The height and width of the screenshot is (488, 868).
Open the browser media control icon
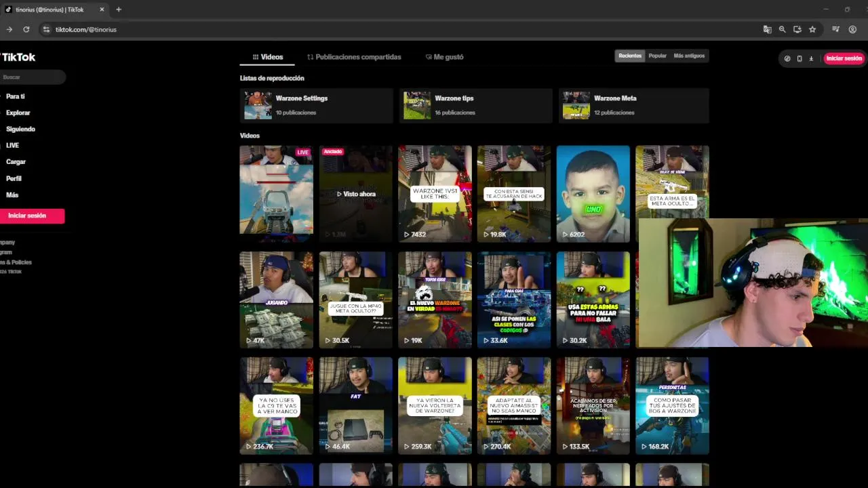835,29
